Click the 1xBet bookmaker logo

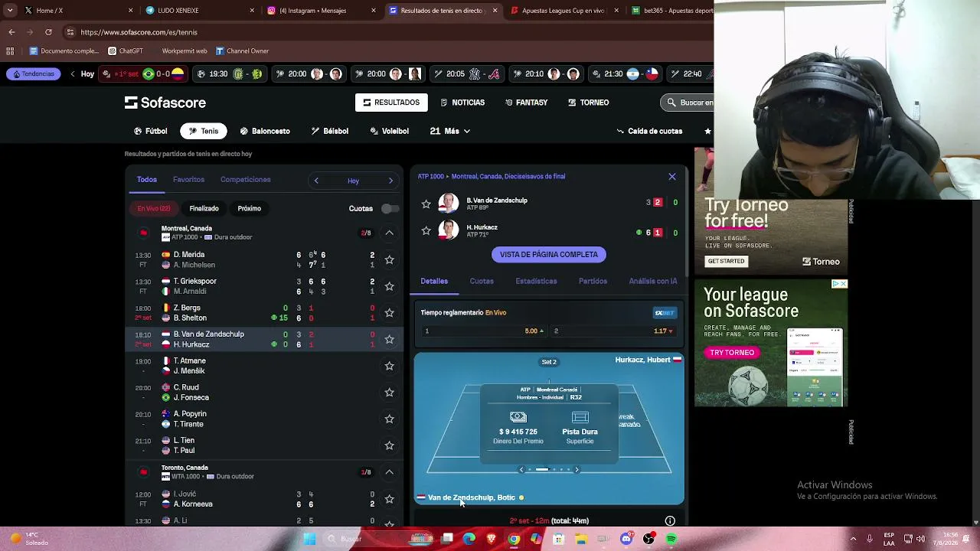point(665,312)
